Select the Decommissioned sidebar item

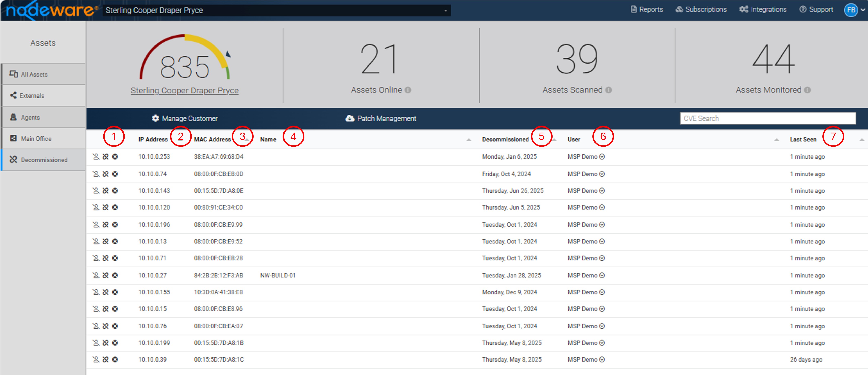click(x=43, y=160)
